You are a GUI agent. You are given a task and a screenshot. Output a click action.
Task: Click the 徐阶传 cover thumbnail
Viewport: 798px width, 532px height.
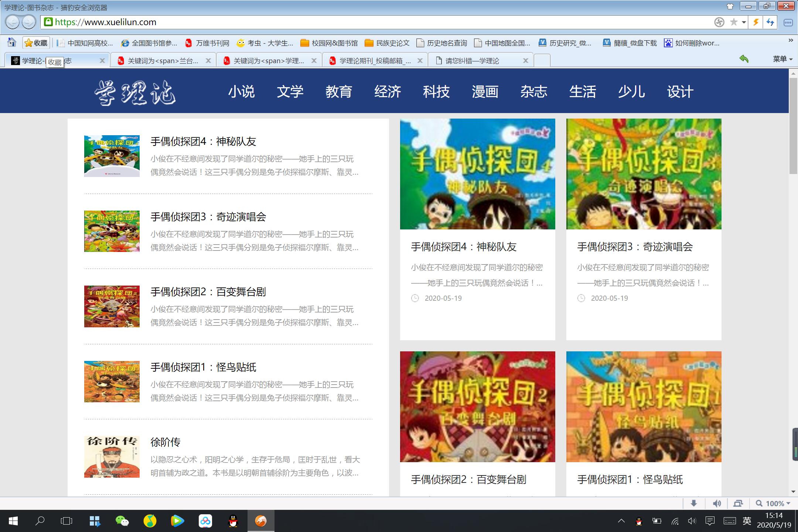(x=112, y=457)
